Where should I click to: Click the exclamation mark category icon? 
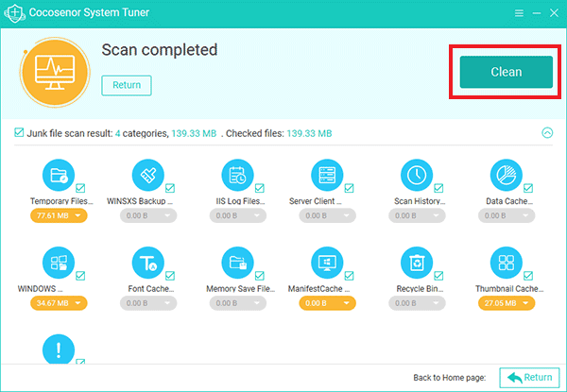pyautogui.click(x=59, y=349)
